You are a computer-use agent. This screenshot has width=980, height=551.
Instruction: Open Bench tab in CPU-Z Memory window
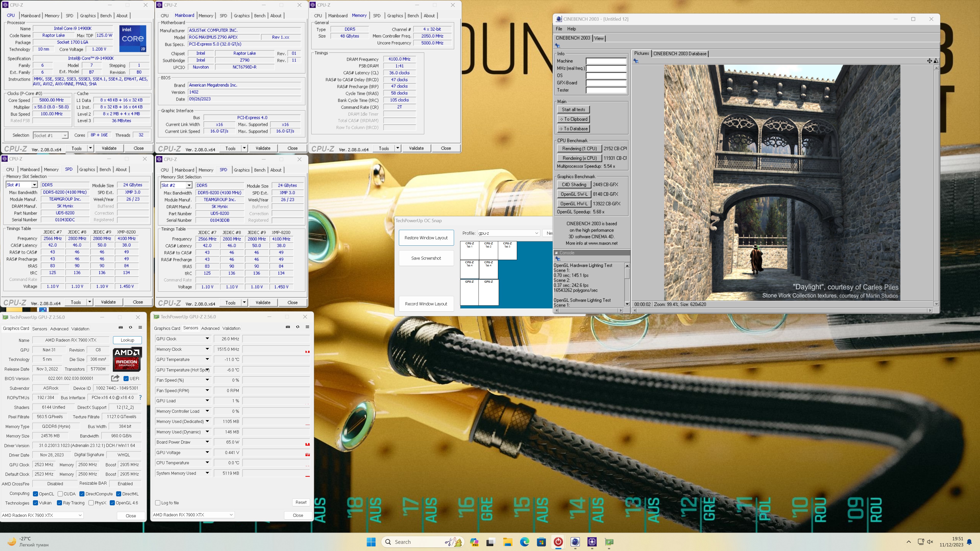pos(413,16)
